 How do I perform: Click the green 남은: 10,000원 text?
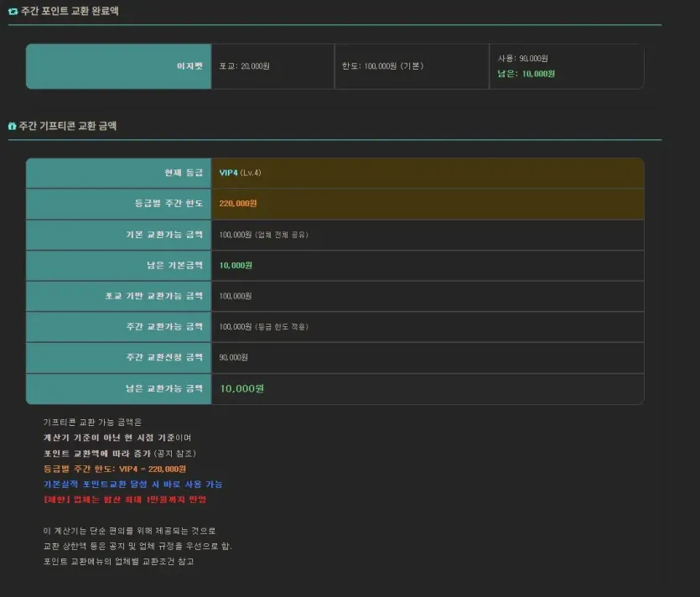click(526, 74)
